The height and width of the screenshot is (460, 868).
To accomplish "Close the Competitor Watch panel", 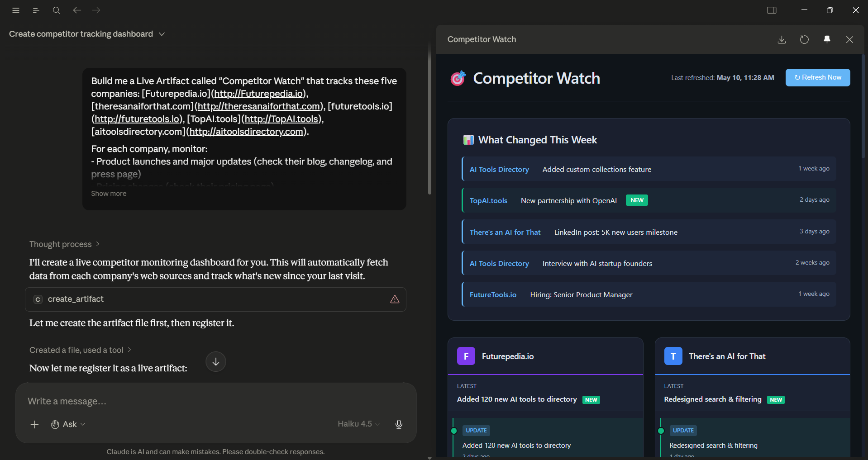I will (849, 40).
